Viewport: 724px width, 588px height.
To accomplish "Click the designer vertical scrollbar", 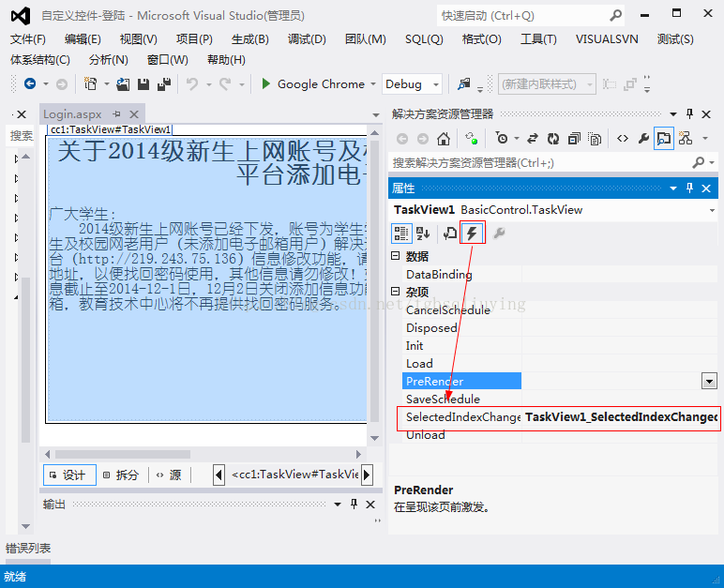I will coord(375,285).
